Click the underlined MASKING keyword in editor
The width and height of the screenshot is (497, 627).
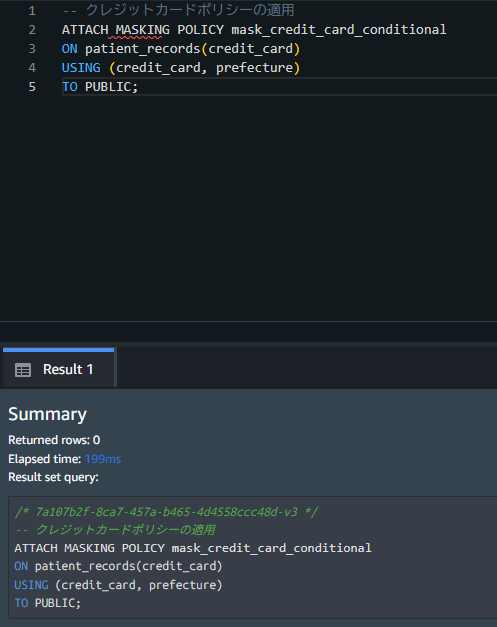click(x=142, y=30)
